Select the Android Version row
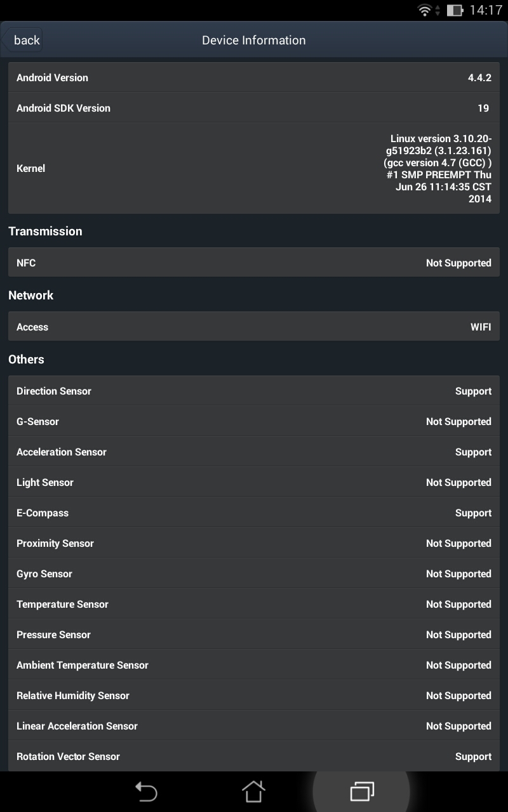508x812 pixels. pyautogui.click(x=254, y=77)
